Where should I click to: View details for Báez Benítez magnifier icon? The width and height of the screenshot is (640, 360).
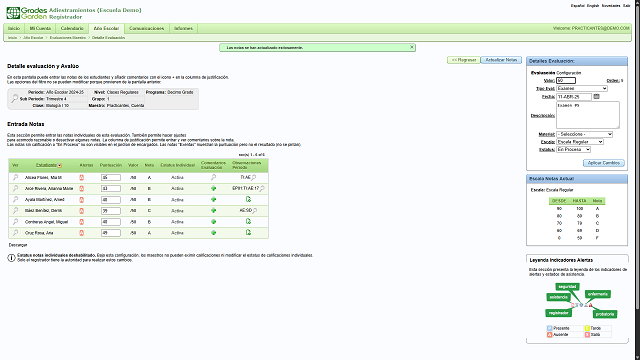pos(15,211)
